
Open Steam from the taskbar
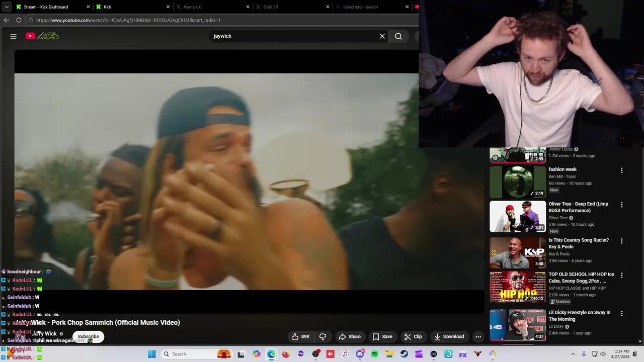click(x=404, y=354)
